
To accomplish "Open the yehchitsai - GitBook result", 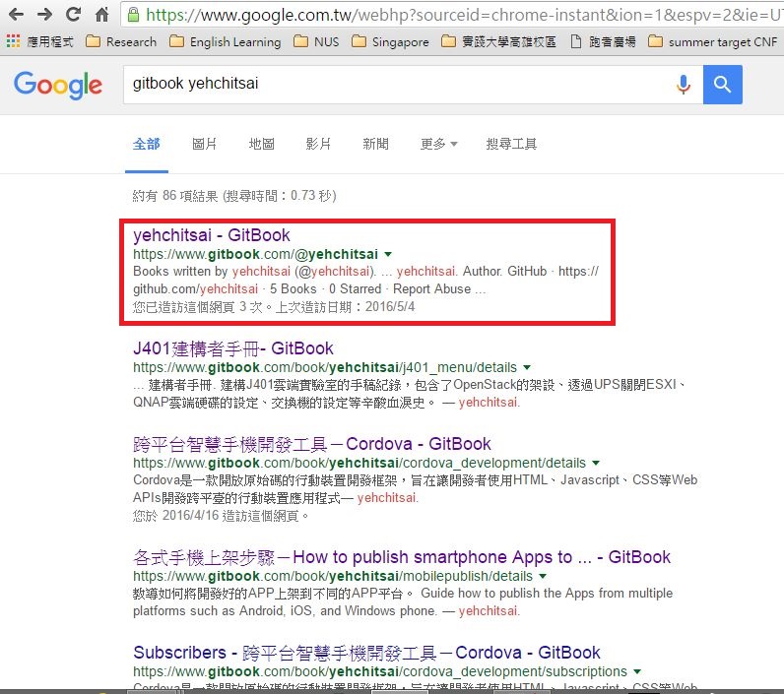I will click(x=212, y=235).
